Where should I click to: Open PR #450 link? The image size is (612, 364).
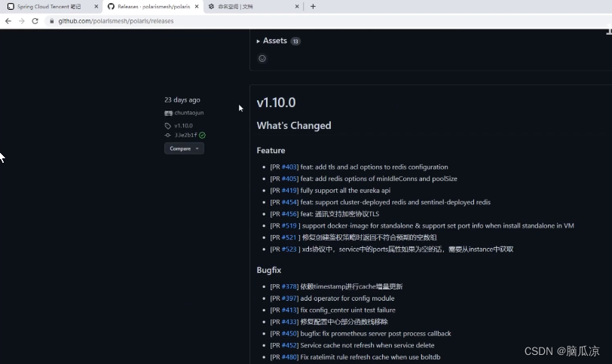point(289,334)
